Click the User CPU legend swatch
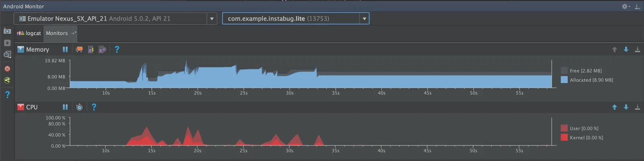This screenshot has height=161, width=644. point(564,128)
